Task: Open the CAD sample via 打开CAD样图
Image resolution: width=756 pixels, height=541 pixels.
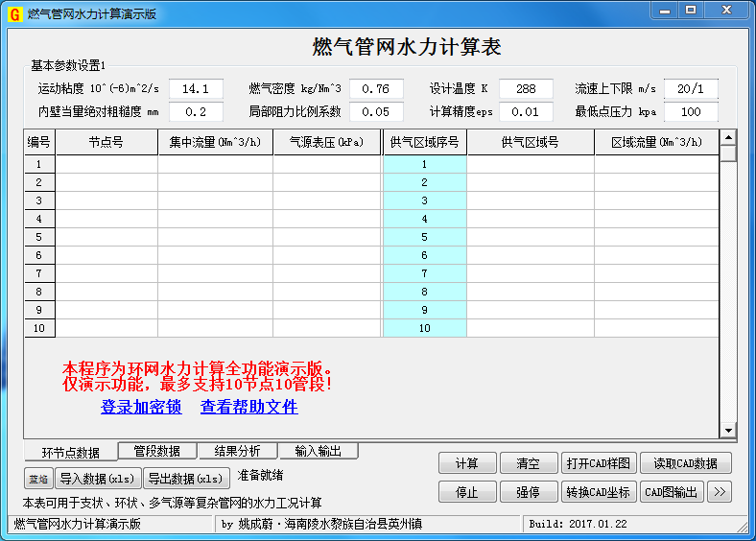Action: pyautogui.click(x=598, y=463)
